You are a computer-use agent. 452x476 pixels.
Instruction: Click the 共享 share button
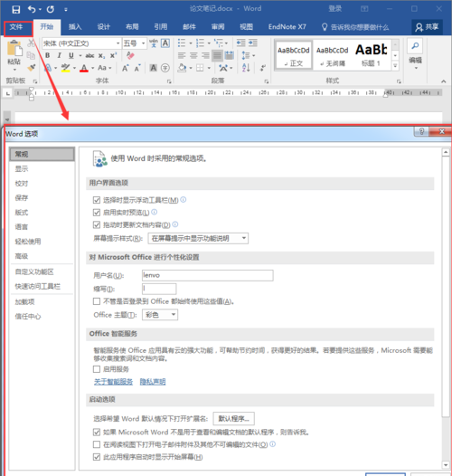coord(427,27)
